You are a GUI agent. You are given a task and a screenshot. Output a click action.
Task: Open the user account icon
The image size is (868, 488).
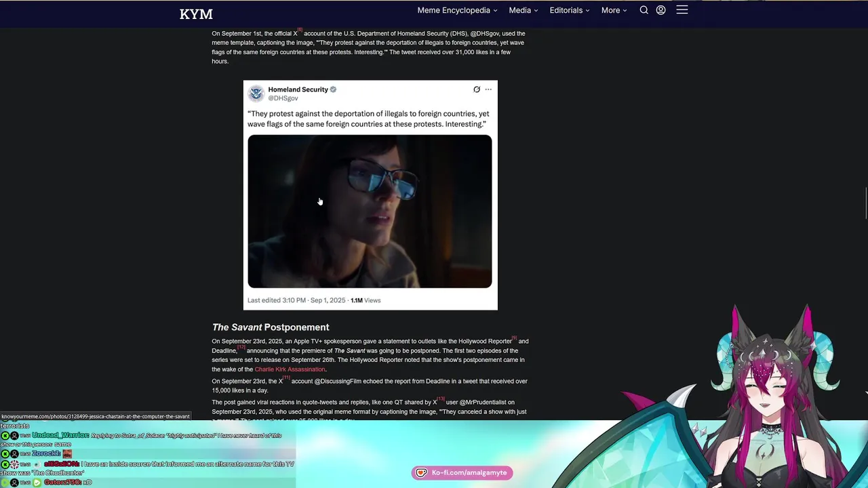click(x=660, y=10)
